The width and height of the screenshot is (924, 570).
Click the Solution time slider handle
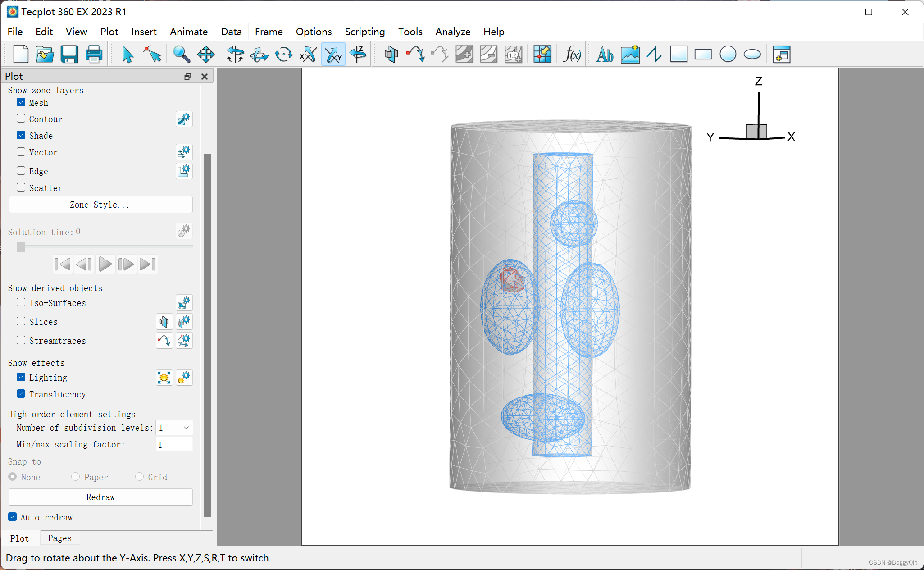point(21,247)
